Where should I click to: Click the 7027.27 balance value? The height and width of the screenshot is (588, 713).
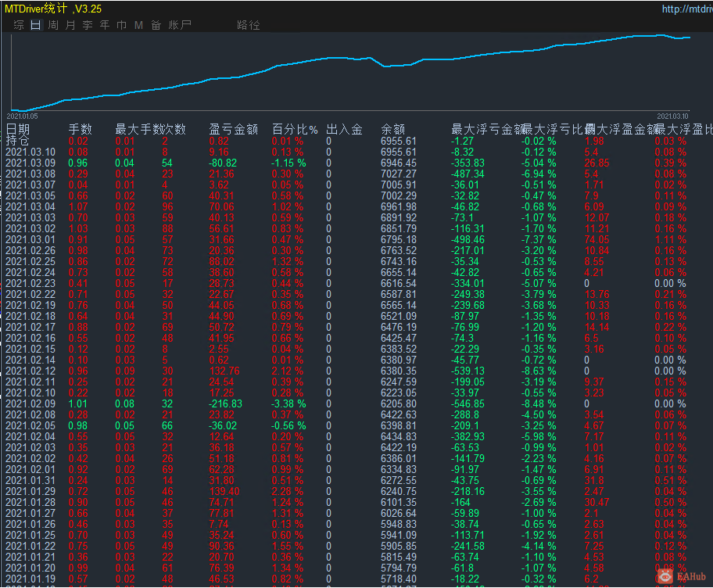click(399, 174)
